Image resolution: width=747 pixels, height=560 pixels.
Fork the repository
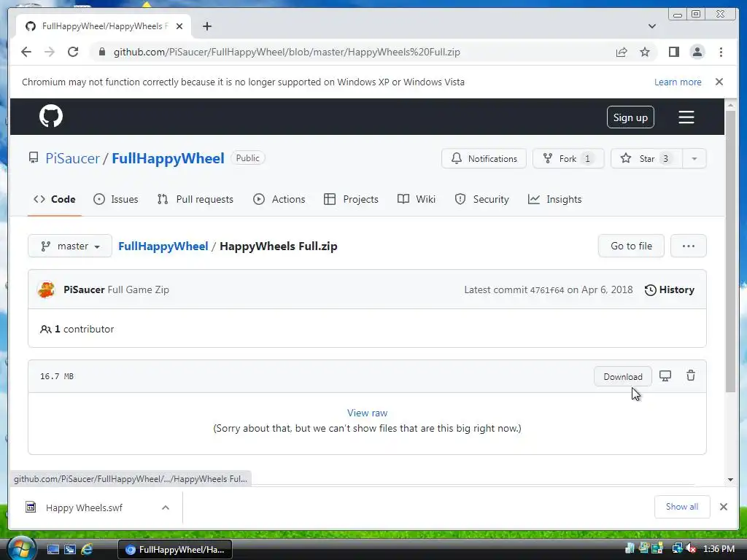pos(568,158)
